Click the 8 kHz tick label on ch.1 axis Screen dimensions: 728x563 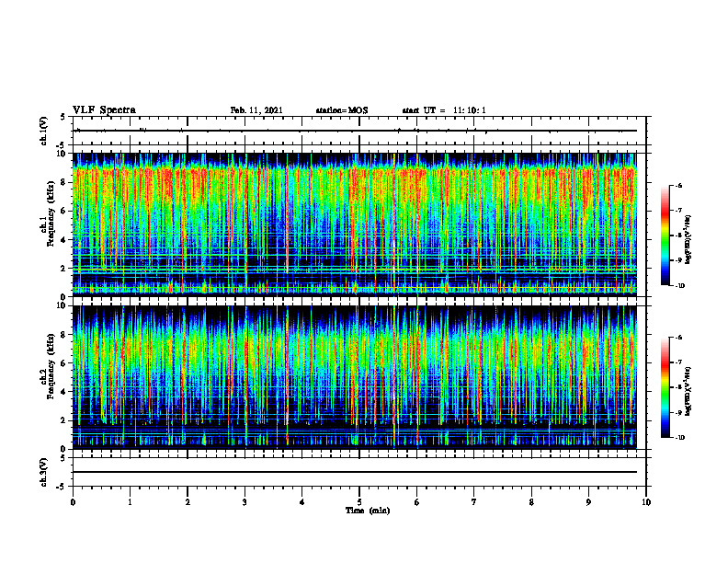point(64,182)
